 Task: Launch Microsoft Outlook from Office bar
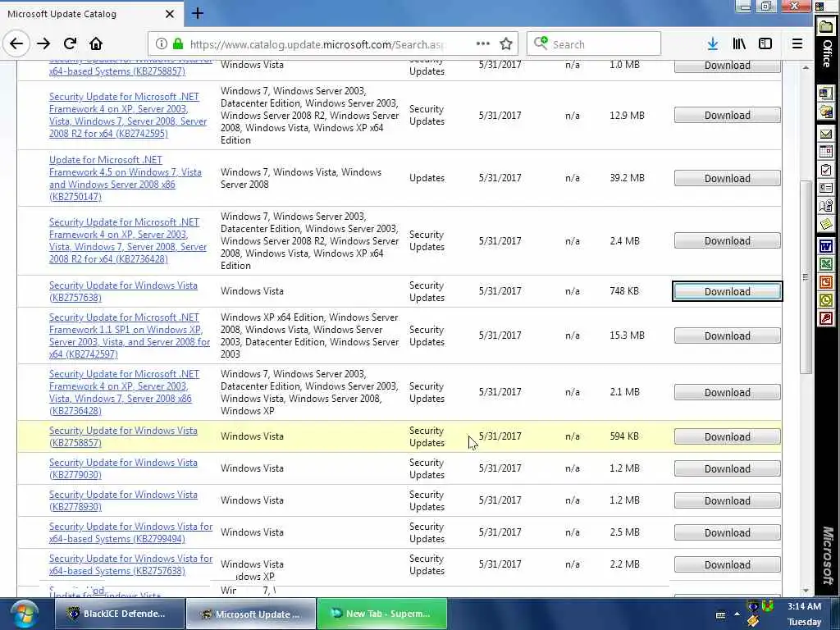[825, 300]
